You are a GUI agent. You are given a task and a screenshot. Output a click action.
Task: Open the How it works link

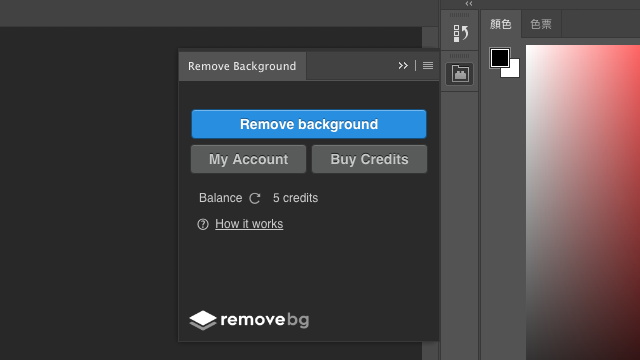(249, 224)
